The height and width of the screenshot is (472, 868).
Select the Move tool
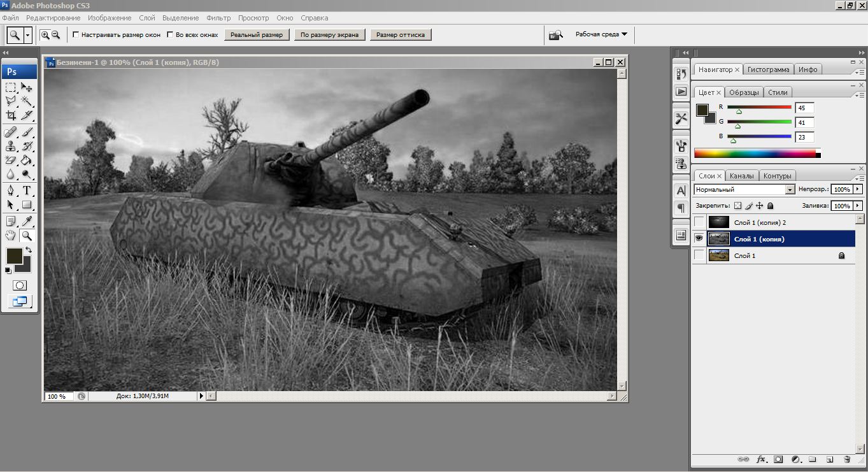27,87
